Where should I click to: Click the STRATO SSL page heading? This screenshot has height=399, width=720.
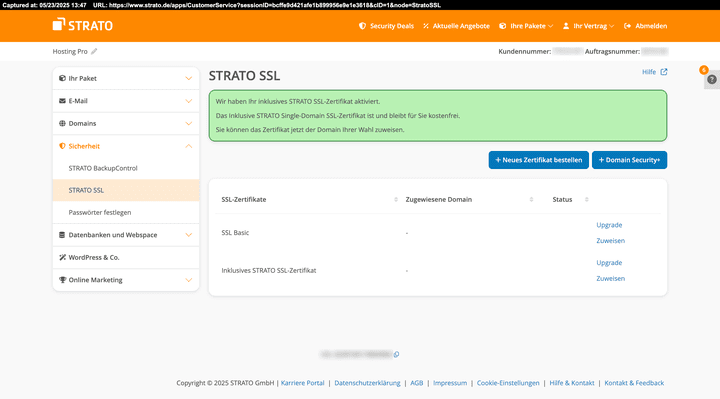click(x=244, y=76)
